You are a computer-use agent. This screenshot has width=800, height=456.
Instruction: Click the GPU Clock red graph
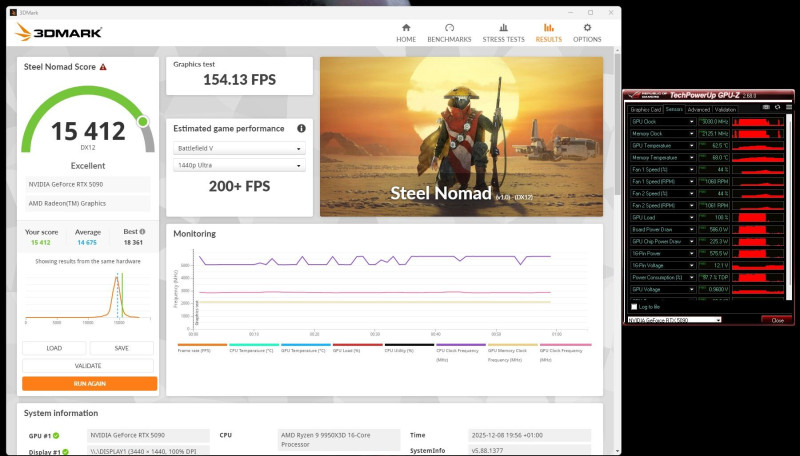click(758, 122)
